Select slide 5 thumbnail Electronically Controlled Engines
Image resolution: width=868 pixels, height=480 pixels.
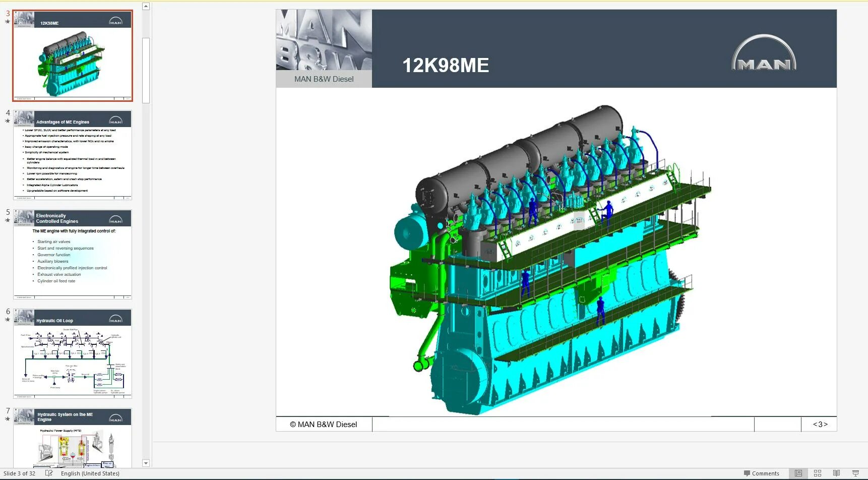(73, 254)
